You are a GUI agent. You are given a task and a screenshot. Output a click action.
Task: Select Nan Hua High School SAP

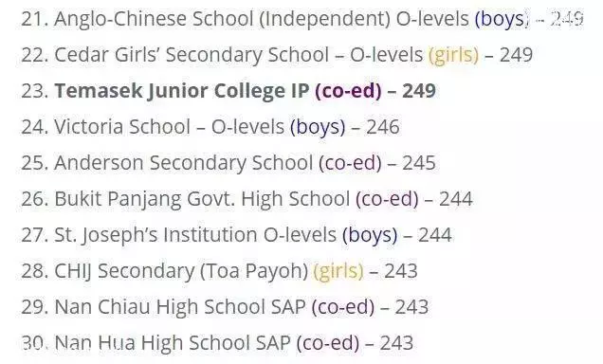pyautogui.click(x=173, y=343)
